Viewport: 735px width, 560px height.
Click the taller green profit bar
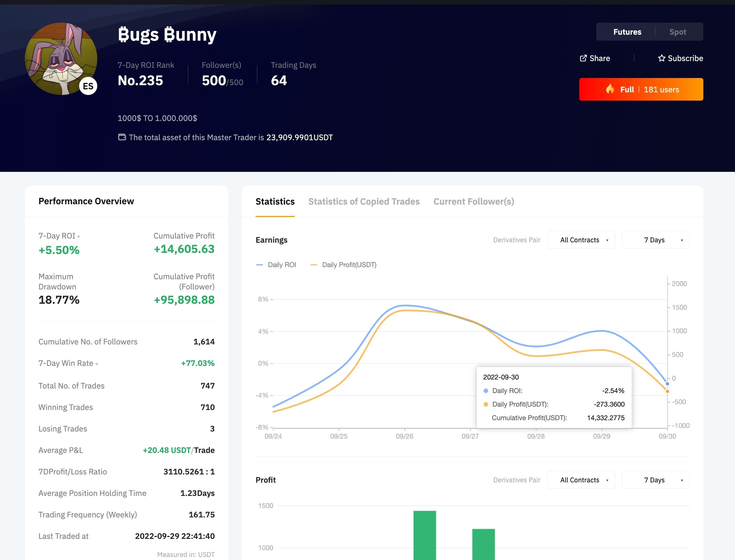click(425, 535)
